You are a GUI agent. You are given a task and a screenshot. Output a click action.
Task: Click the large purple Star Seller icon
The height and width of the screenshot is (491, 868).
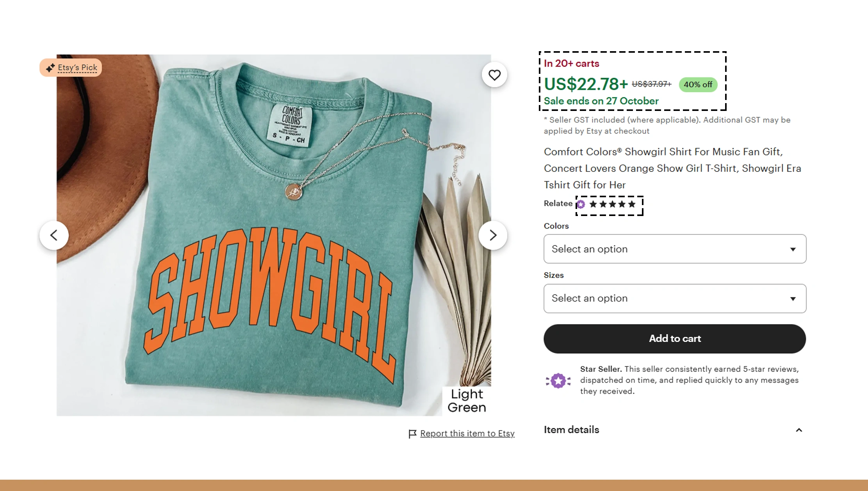[558, 380]
